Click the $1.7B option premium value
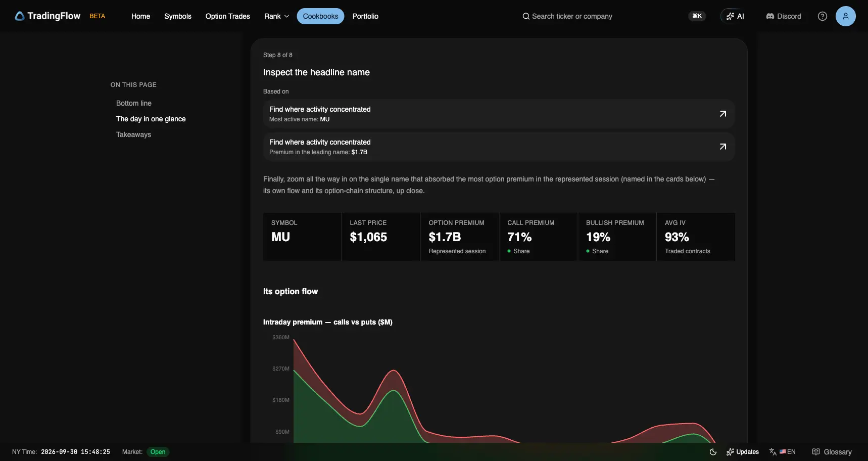Image resolution: width=868 pixels, height=461 pixels. click(445, 237)
